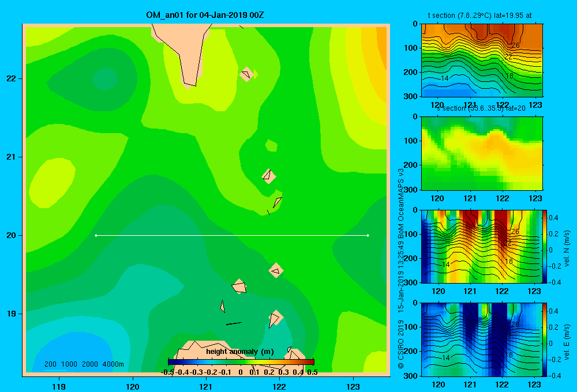577x392 pixels.
Task: Click the right endpoint of the white transect line
Action: pos(368,235)
